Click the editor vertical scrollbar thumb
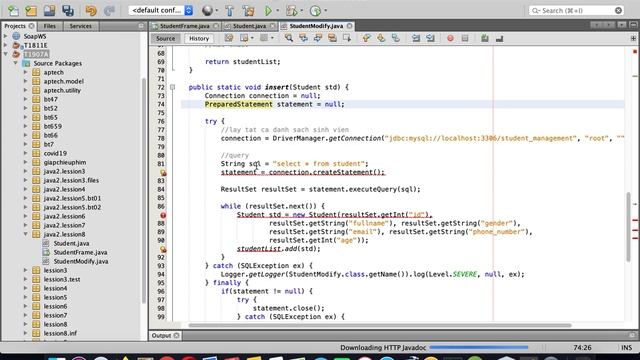Viewport: 640px width, 360px height. 629,227
